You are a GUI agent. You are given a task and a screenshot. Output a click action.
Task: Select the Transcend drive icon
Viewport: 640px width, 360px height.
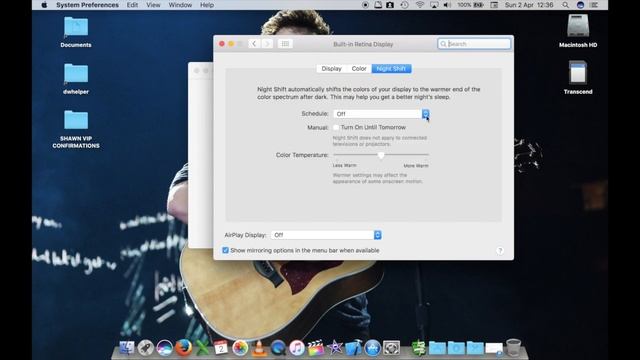[578, 78]
